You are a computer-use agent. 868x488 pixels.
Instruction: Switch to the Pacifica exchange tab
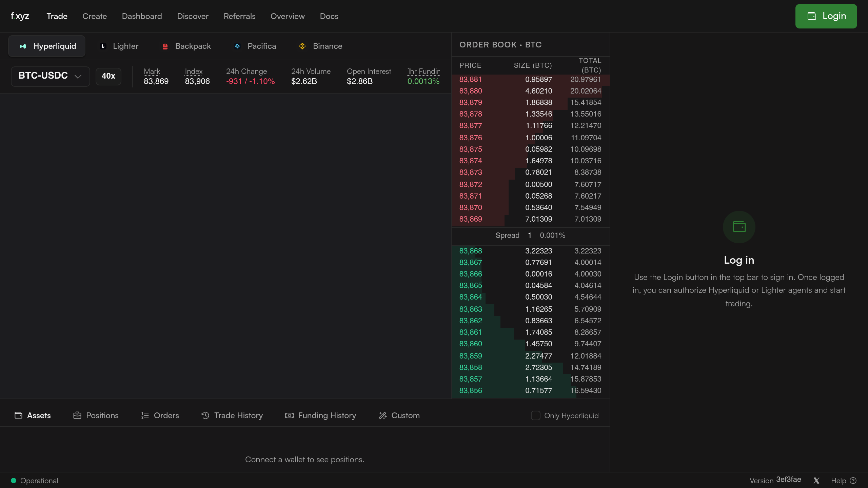(x=255, y=46)
